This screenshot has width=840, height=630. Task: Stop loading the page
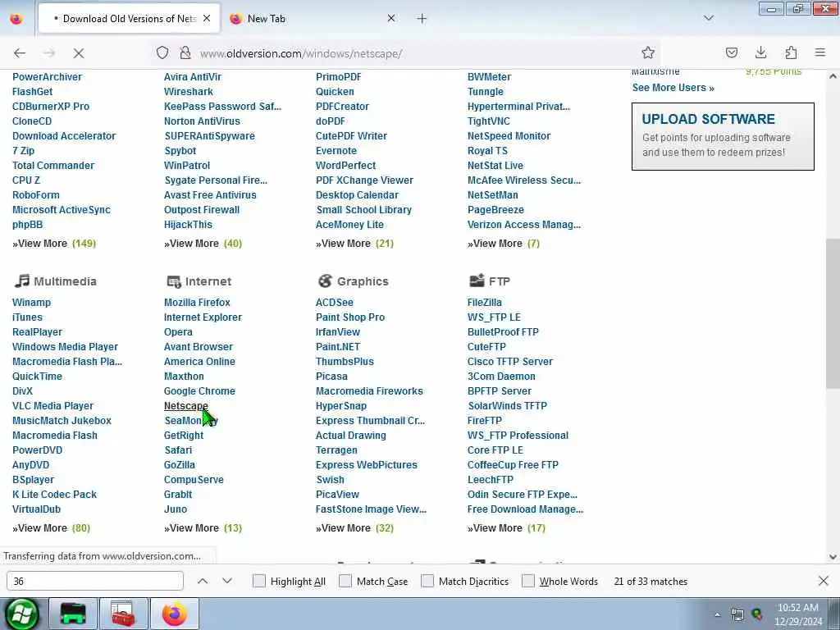tap(79, 53)
